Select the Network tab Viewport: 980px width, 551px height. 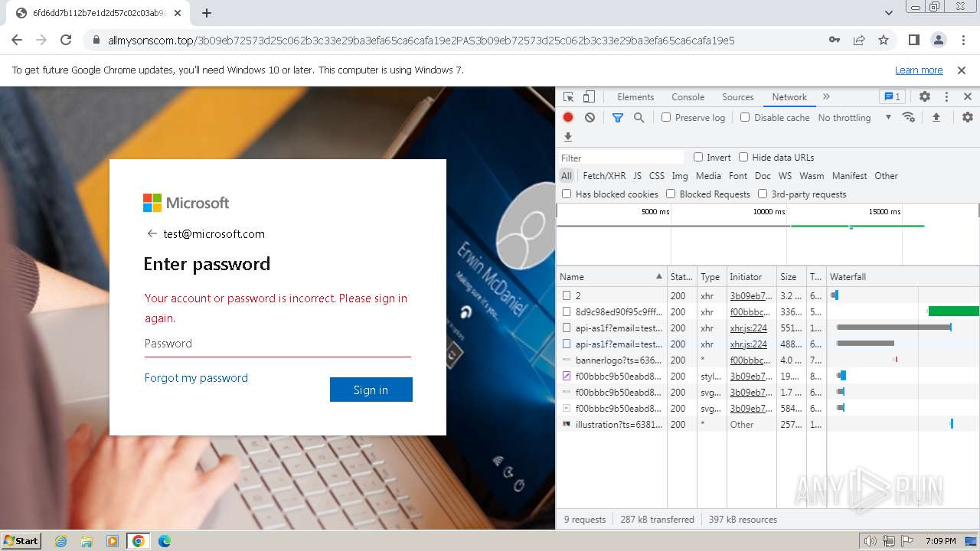click(789, 96)
